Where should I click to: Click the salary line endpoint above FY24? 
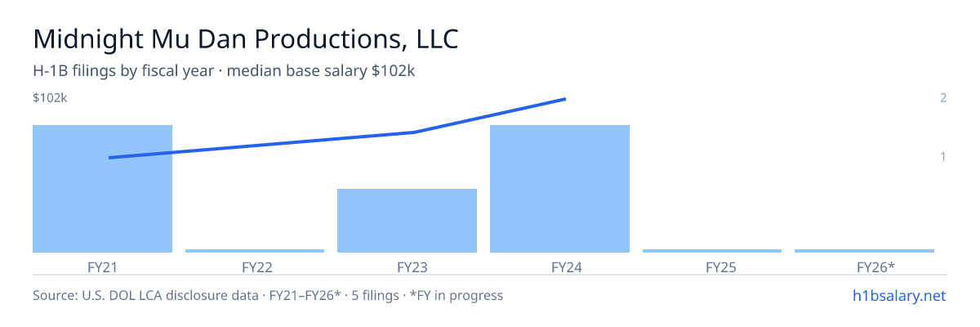565,99
